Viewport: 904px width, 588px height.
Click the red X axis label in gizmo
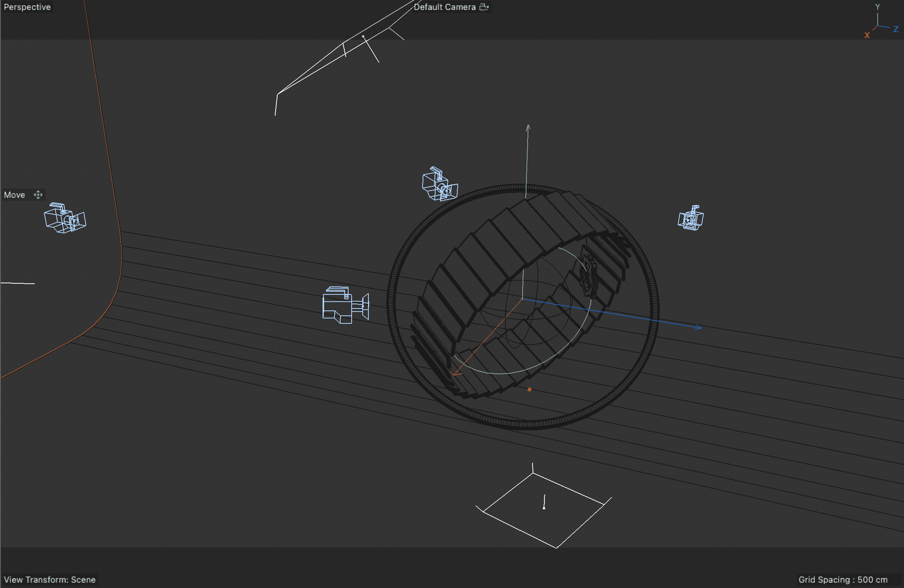coord(867,36)
